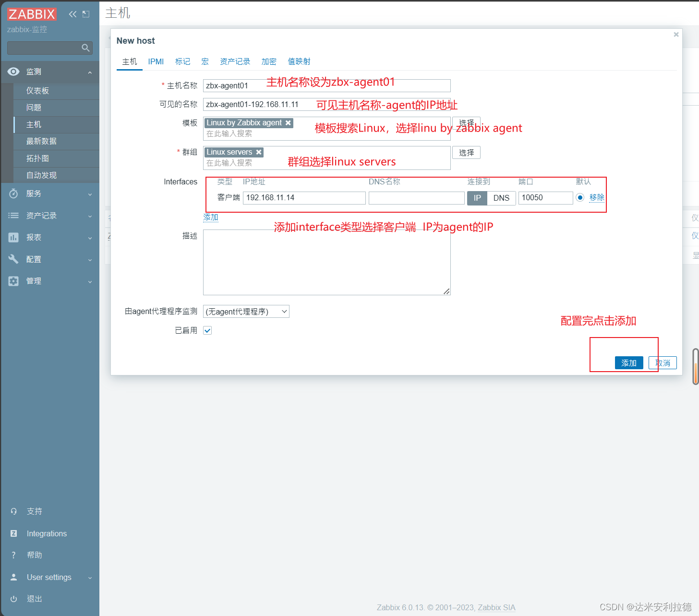Screen dimensions: 699x616
Task: Open the agent proxy monitoring dropdown
Action: pos(246,312)
